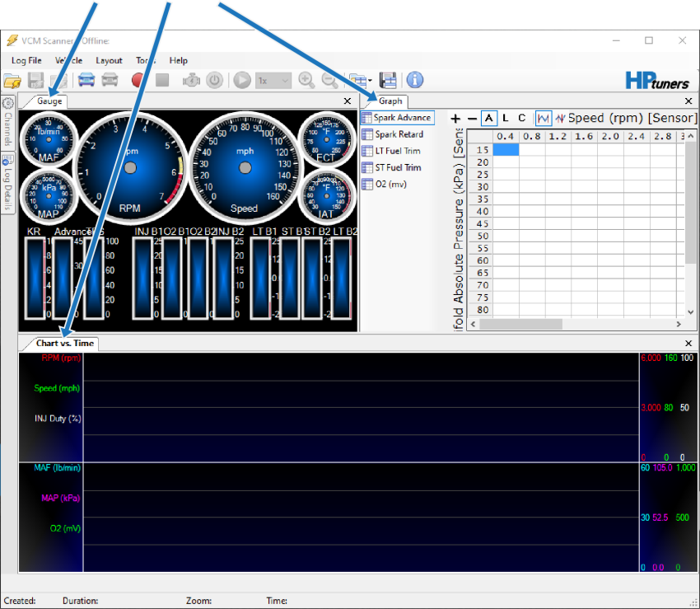Select the Graph tab

(390, 101)
